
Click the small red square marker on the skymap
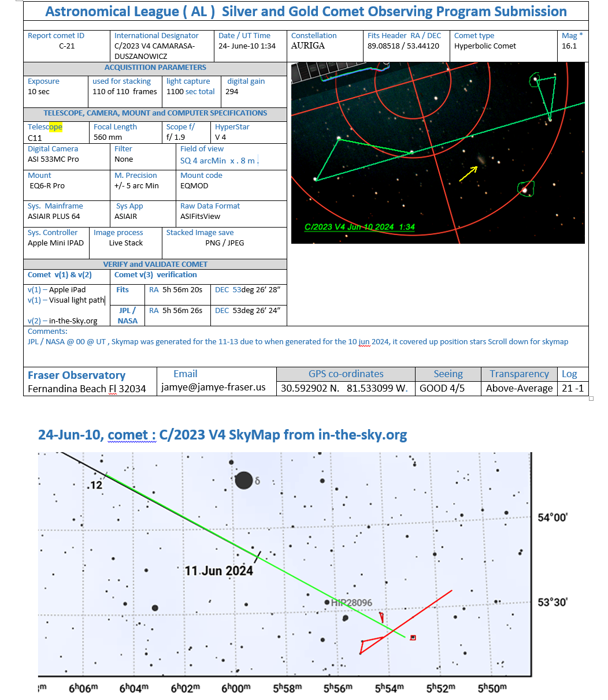point(413,638)
